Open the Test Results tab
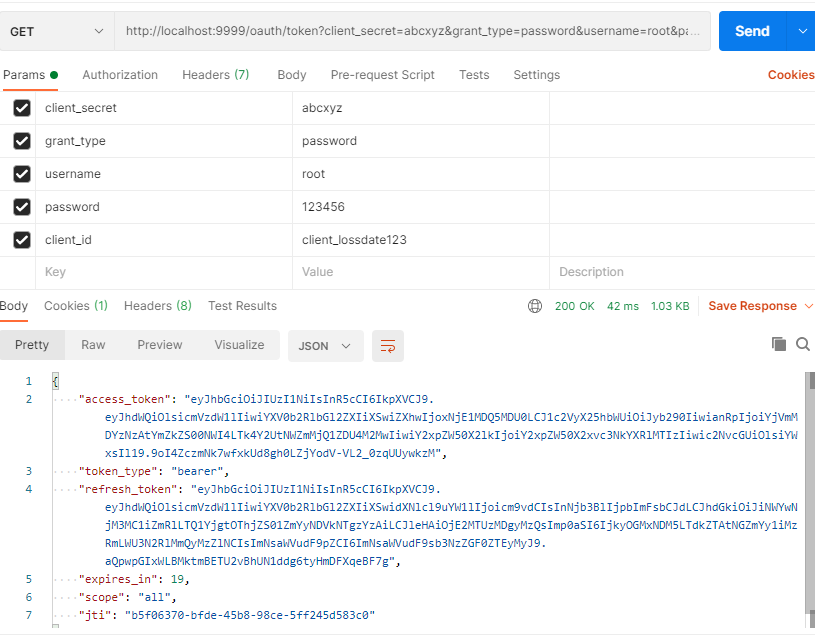The image size is (815, 636). coord(242,306)
